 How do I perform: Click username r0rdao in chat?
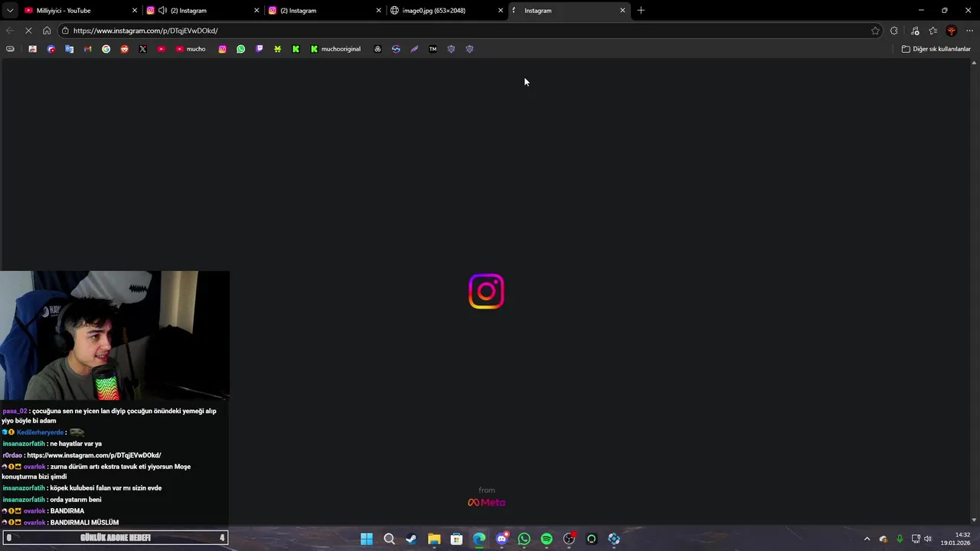[12, 455]
